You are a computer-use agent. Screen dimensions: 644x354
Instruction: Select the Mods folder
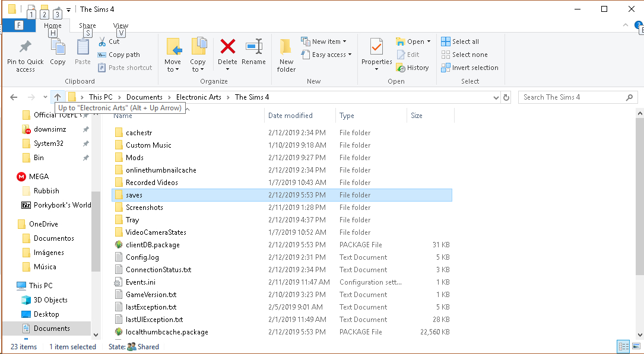(135, 158)
